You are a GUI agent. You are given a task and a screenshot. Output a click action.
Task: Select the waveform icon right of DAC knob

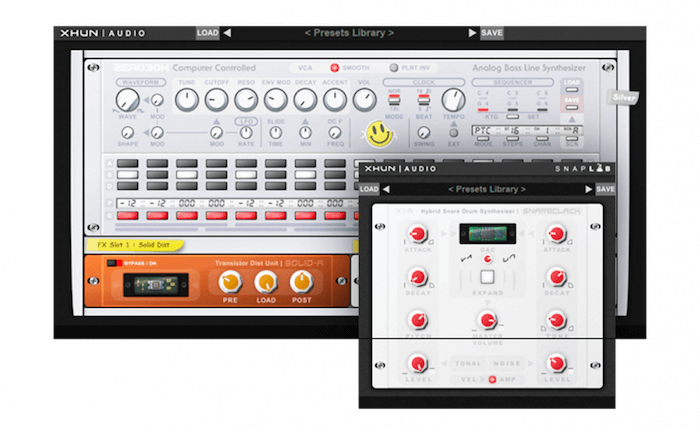509,258
